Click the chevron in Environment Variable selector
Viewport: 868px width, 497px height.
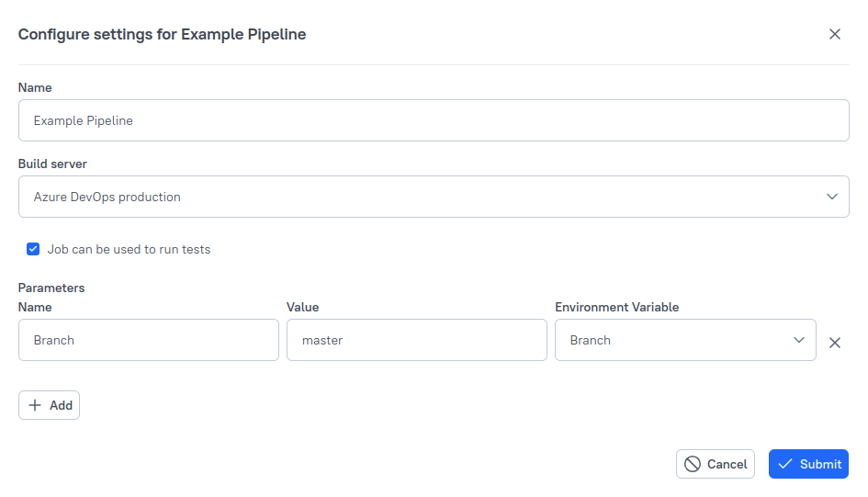point(798,340)
